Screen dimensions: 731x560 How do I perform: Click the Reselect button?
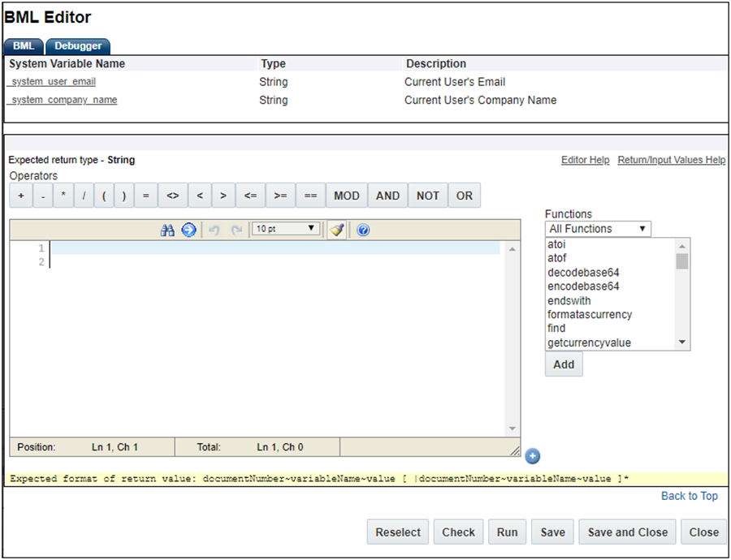click(x=398, y=532)
